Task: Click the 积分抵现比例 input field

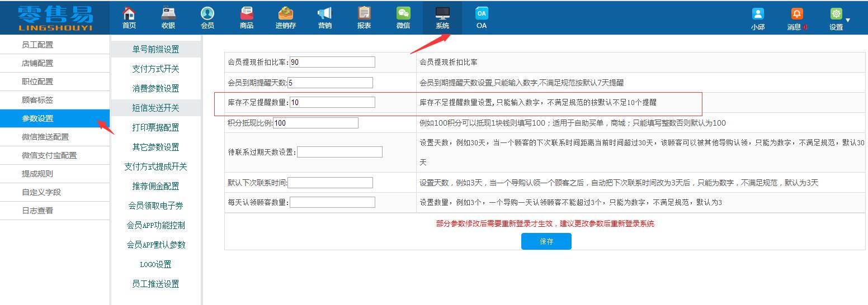Action: 315,123
